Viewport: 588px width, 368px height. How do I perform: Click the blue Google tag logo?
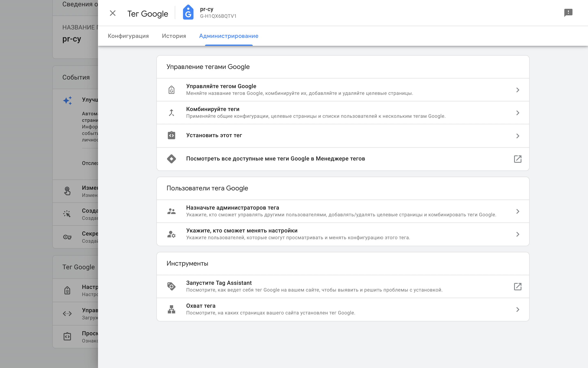[188, 12]
